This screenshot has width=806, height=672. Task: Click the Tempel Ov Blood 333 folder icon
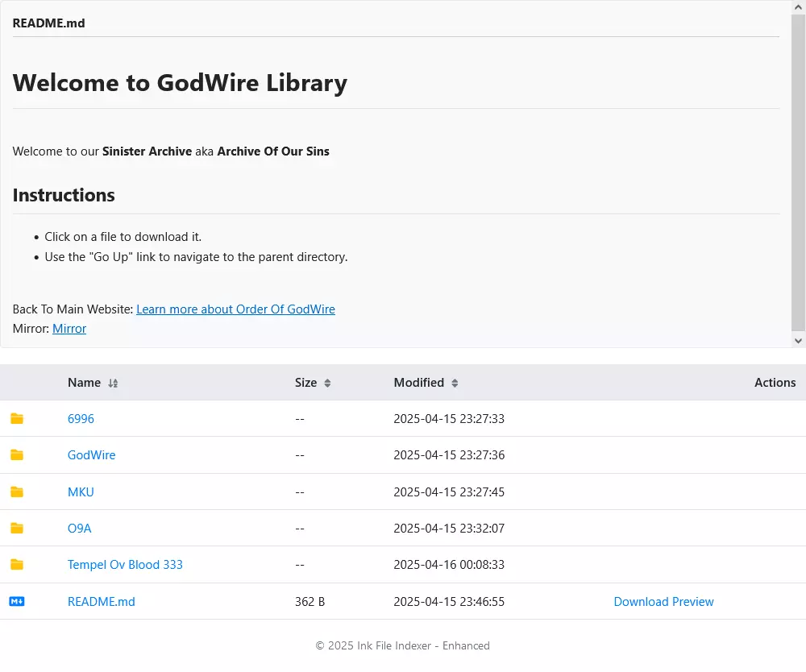[x=17, y=565]
